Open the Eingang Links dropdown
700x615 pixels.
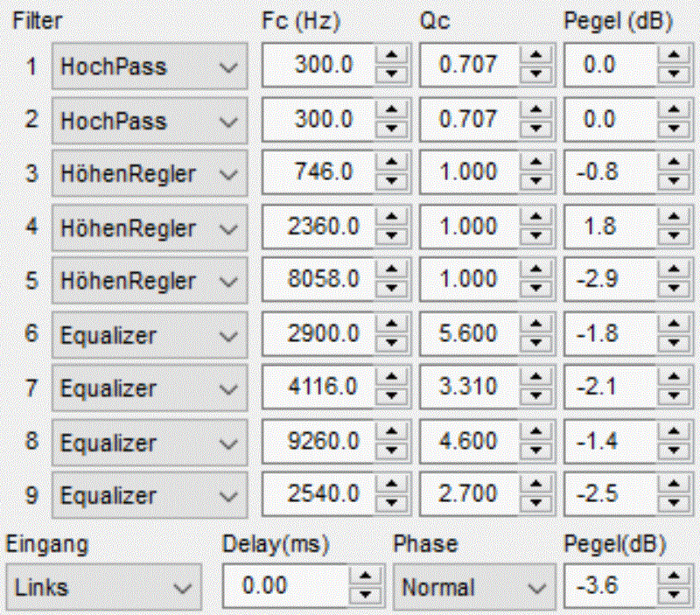(x=183, y=587)
